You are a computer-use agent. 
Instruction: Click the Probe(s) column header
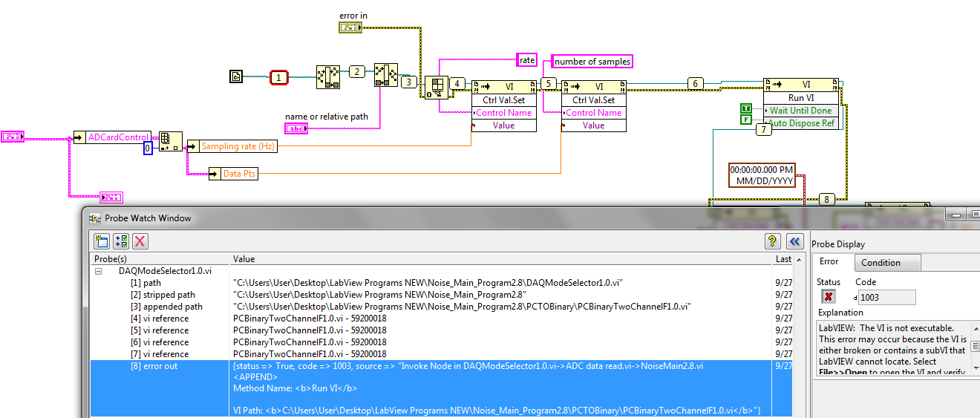(x=160, y=259)
